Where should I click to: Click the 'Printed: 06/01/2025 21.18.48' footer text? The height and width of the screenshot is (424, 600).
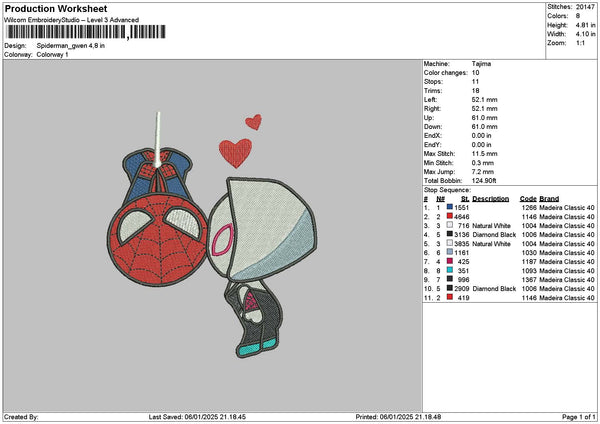click(x=398, y=417)
